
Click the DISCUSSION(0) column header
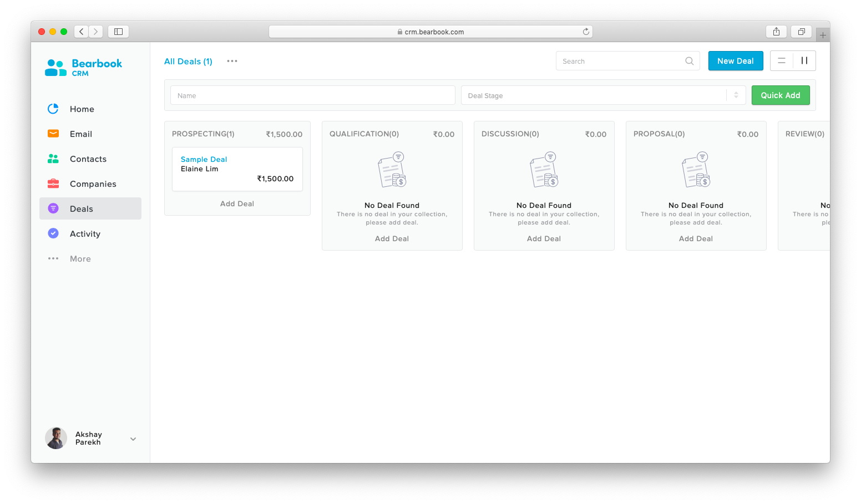[x=510, y=134]
